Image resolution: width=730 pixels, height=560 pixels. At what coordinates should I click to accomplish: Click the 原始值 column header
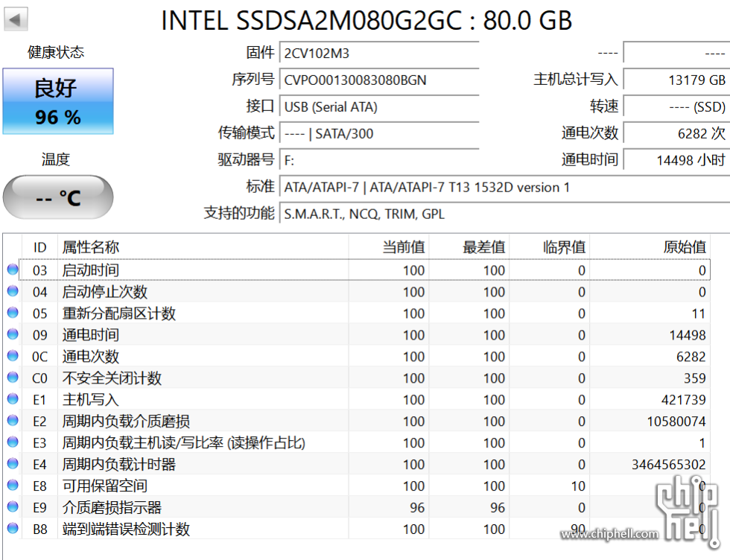tap(684, 247)
